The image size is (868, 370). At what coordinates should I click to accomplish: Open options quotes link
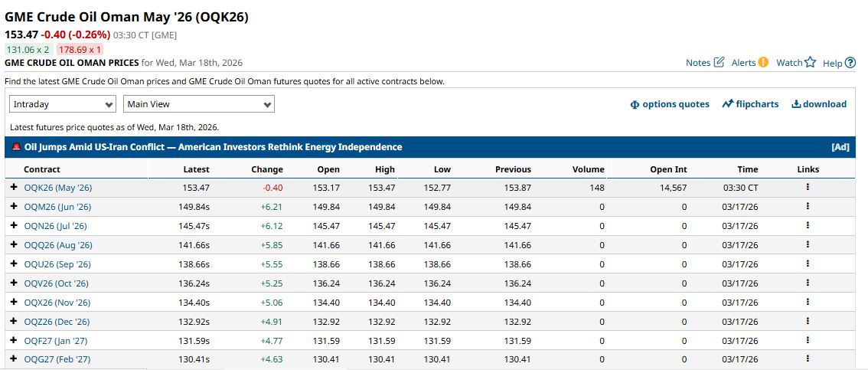[670, 104]
